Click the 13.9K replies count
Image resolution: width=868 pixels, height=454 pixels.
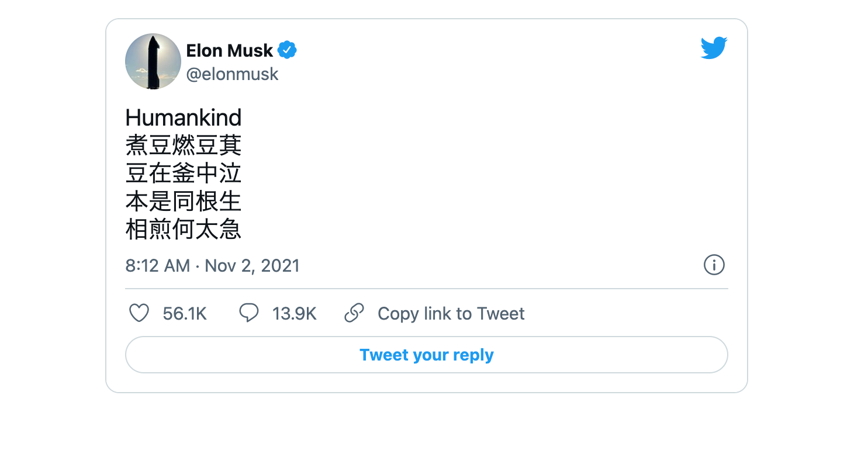(x=294, y=314)
